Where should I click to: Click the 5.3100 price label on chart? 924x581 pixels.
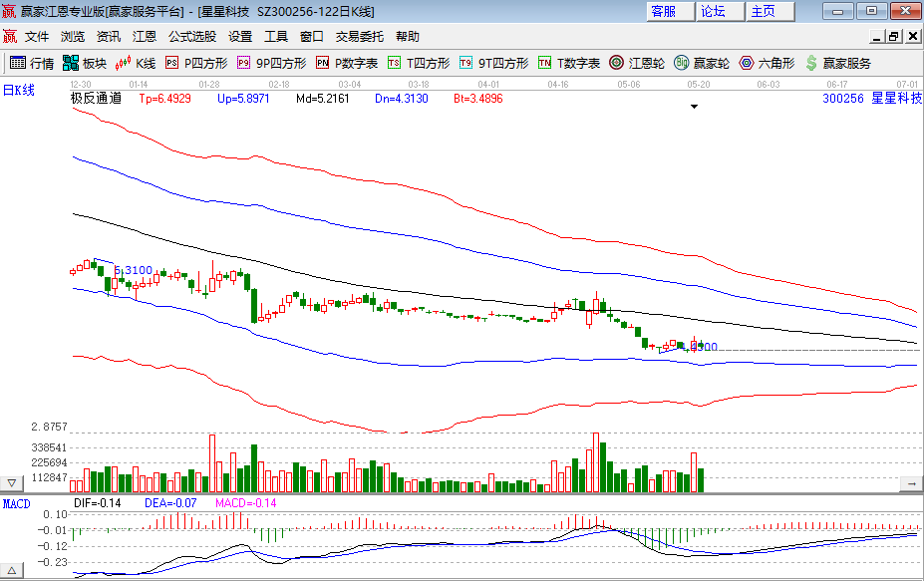click(x=134, y=270)
